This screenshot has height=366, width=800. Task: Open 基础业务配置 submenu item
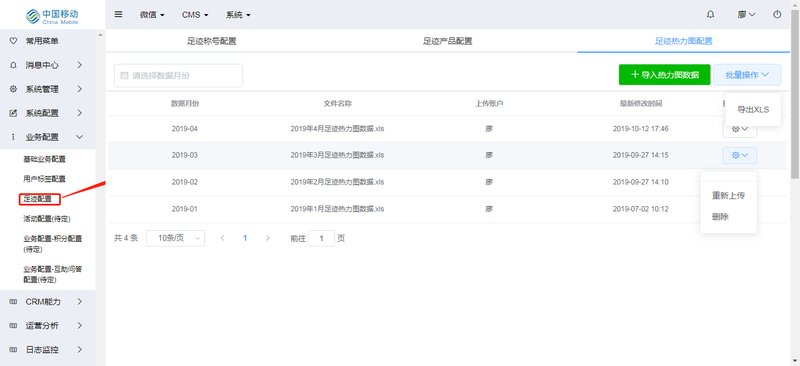click(x=44, y=159)
